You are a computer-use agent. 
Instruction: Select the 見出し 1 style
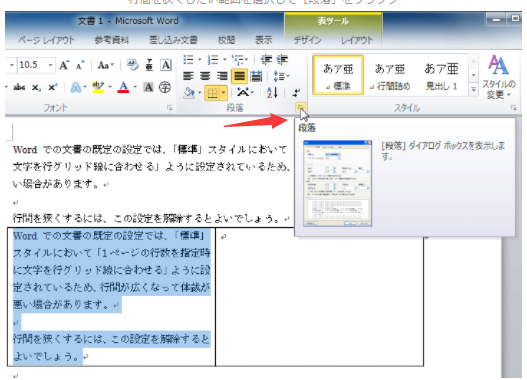tap(441, 75)
